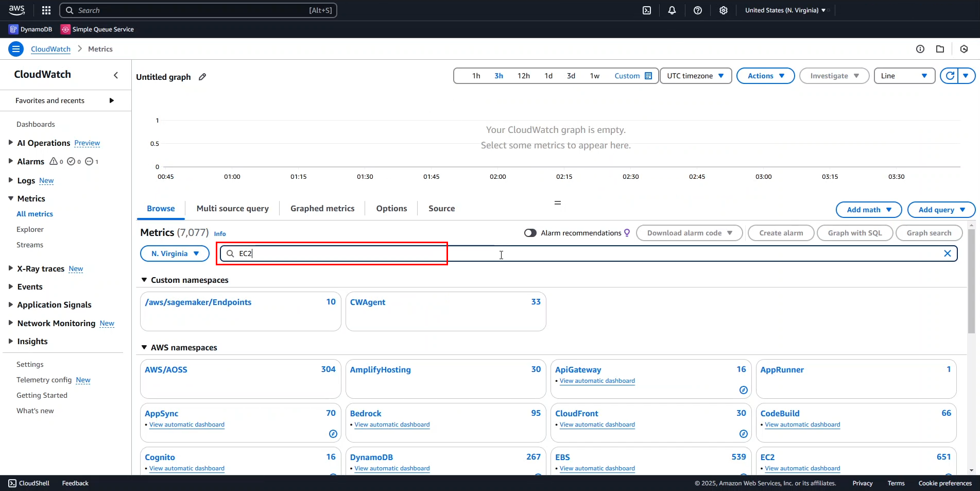
Task: Open the hamburger navigation menu icon
Action: (16, 49)
